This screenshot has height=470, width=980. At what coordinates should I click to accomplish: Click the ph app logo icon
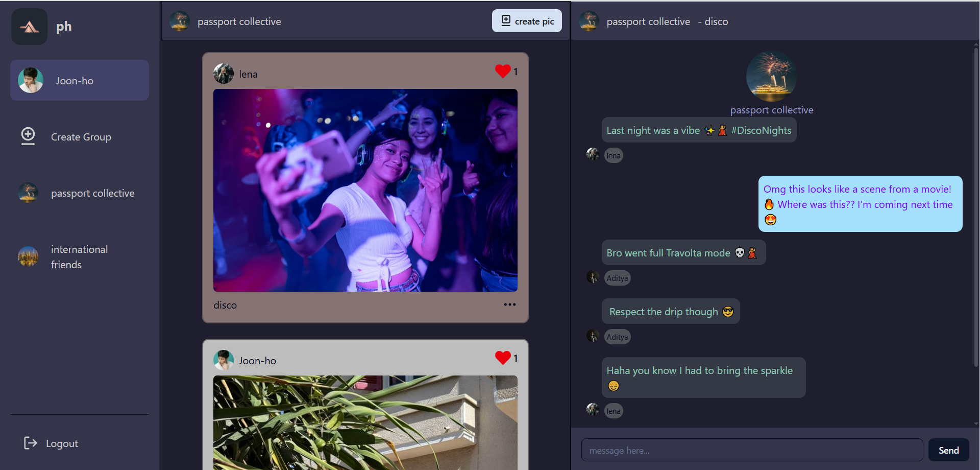pos(30,27)
